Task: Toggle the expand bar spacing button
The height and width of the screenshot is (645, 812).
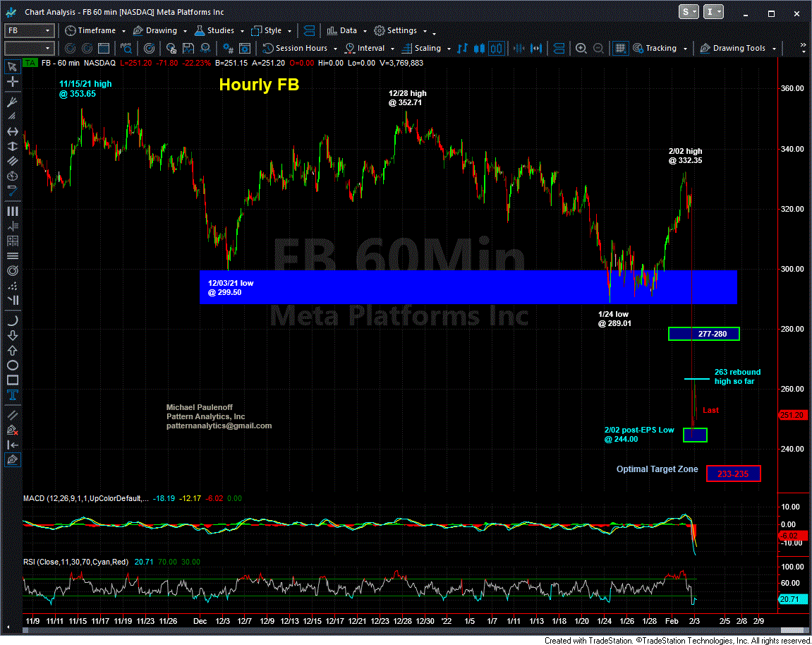Action: click(x=536, y=48)
